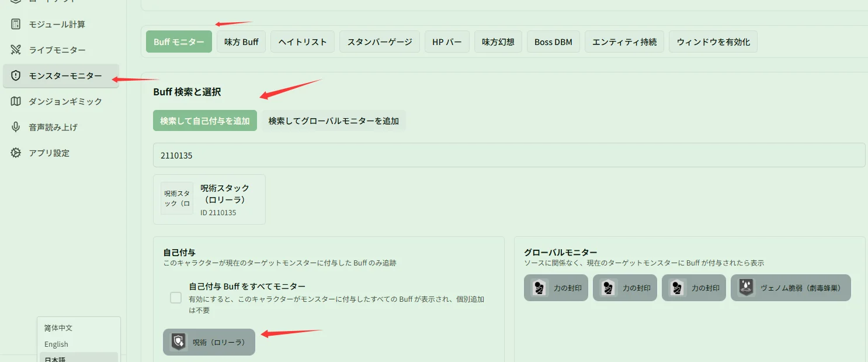The width and height of the screenshot is (868, 362).
Task: Click the app settings gear icon
Action: [x=16, y=153]
